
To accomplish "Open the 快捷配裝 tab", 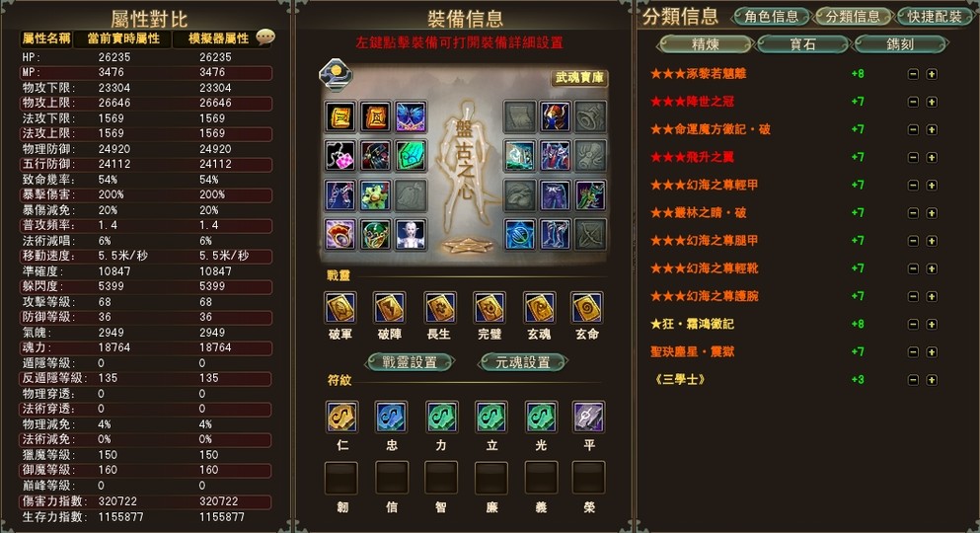I will 936,16.
